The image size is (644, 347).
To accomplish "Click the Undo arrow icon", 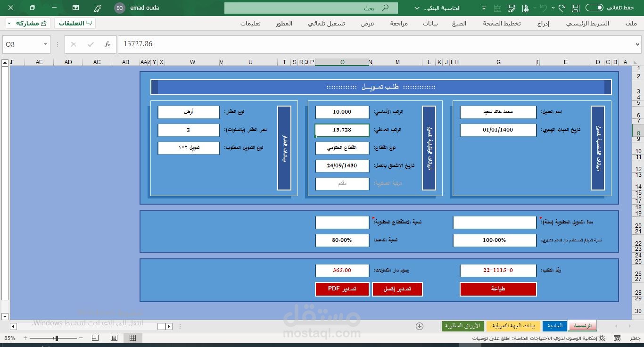I will click(544, 8).
